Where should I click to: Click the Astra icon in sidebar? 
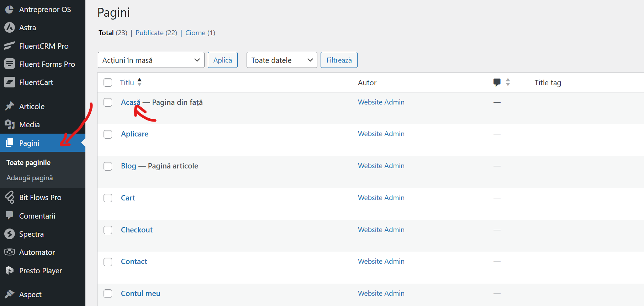[x=10, y=28]
